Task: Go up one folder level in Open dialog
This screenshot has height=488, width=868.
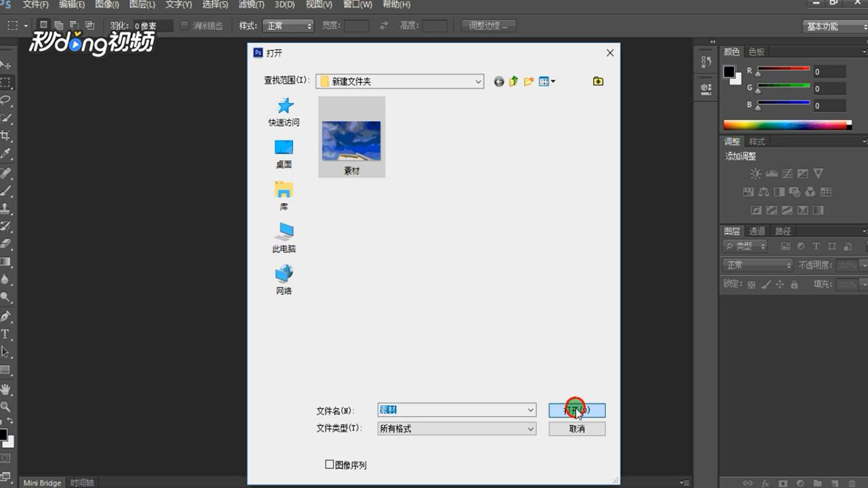Action: 513,81
